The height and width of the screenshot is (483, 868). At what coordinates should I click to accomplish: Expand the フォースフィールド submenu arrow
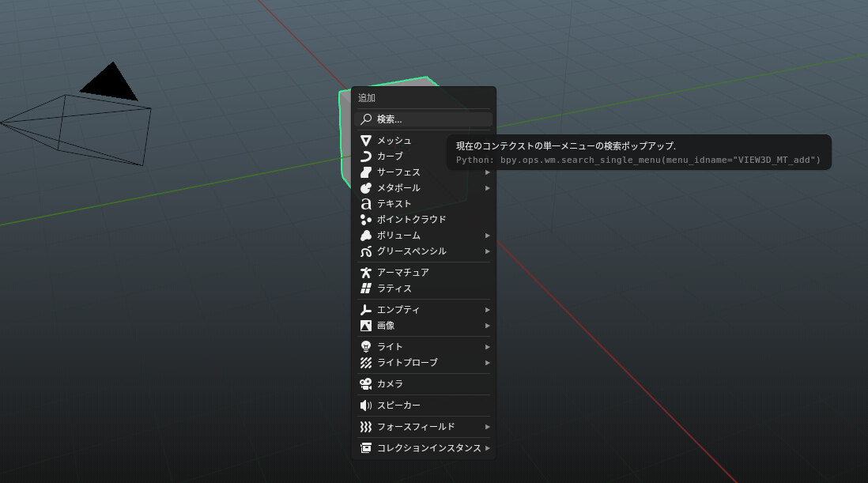click(488, 427)
